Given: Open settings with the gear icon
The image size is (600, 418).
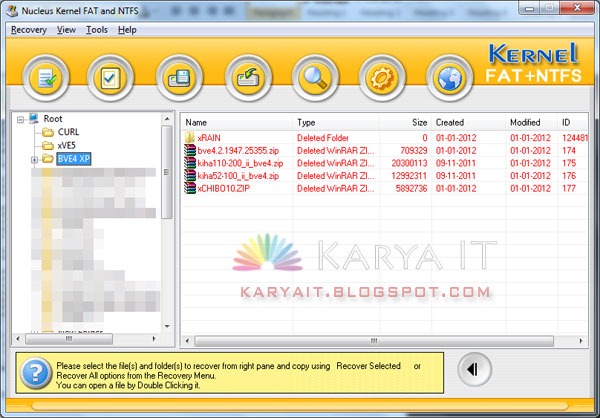Looking at the screenshot, I should pos(382,78).
